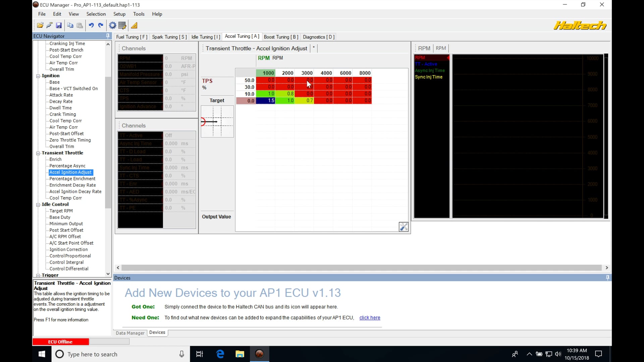
Task: Click the edit table grid icon
Action: coord(122,25)
